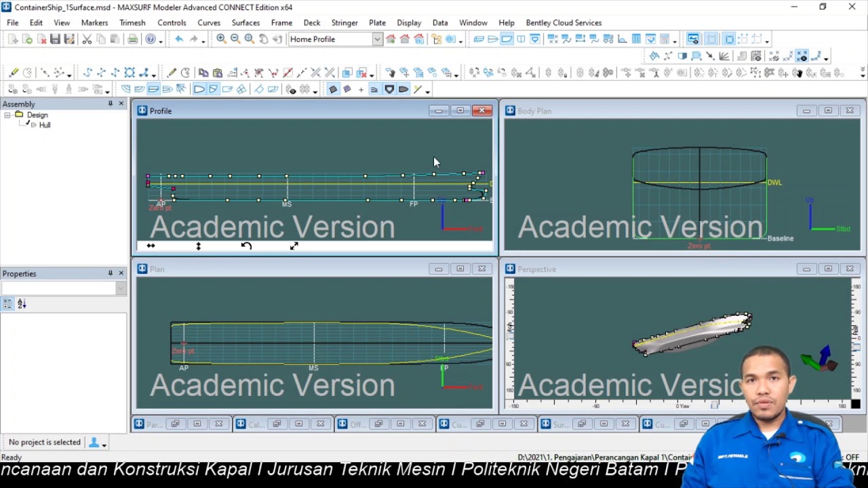The image size is (868, 488).
Task: Click the Add Curve icon in curves toolbar
Action: [x=87, y=73]
